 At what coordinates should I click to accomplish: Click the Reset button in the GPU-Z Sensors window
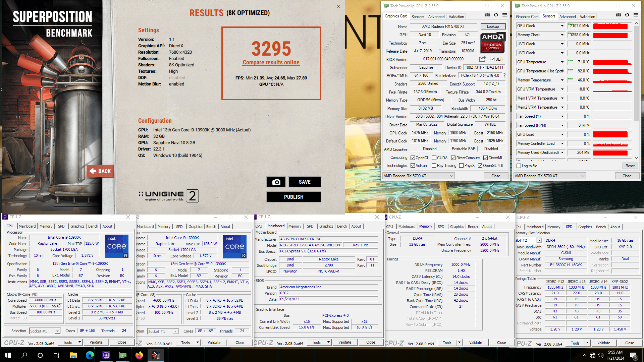point(630,166)
